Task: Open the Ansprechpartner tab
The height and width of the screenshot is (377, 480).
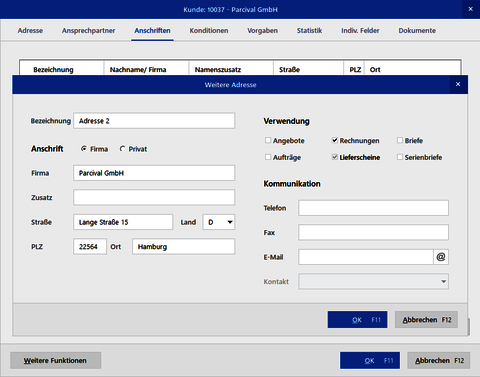Action: (x=88, y=31)
